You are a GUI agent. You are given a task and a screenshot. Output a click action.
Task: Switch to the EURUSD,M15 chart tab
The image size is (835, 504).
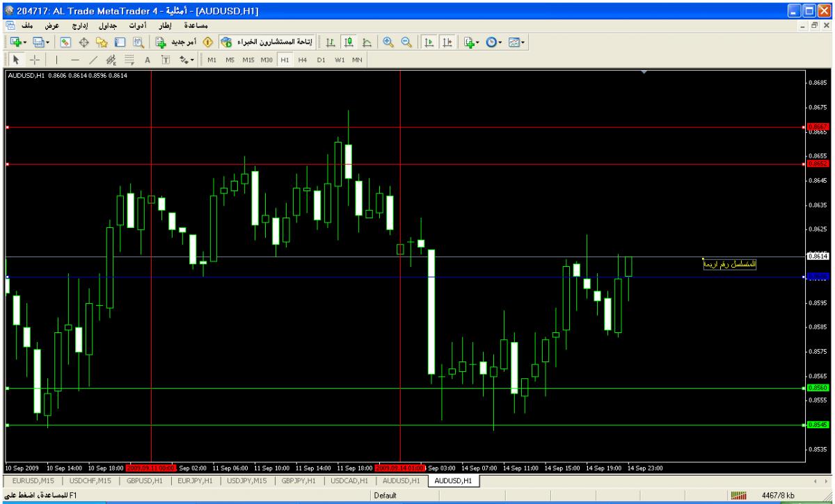point(33,480)
